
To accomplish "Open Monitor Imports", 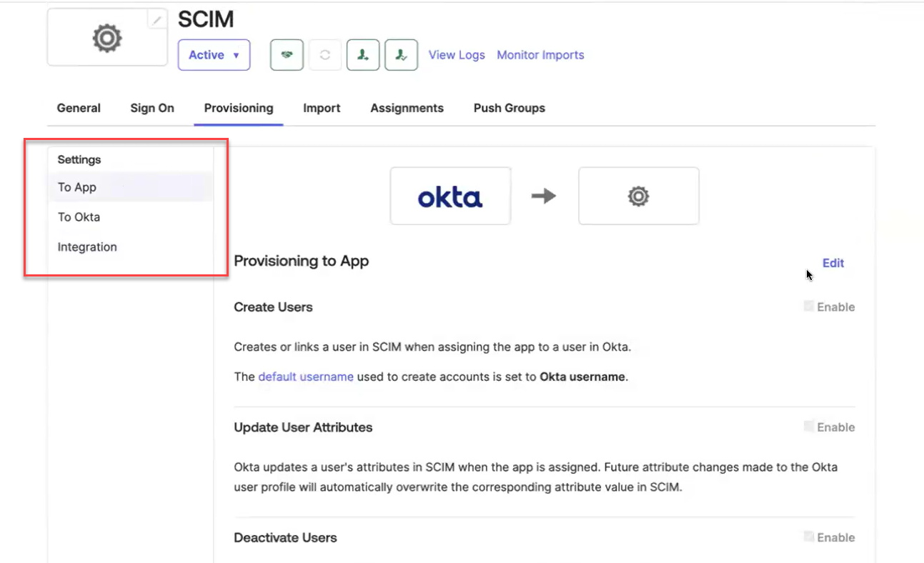I will [540, 54].
